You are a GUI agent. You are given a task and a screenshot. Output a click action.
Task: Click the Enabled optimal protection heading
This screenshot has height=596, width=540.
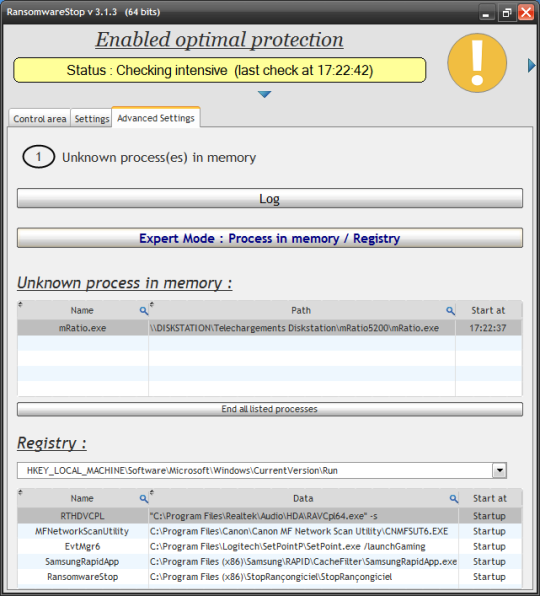(x=219, y=40)
